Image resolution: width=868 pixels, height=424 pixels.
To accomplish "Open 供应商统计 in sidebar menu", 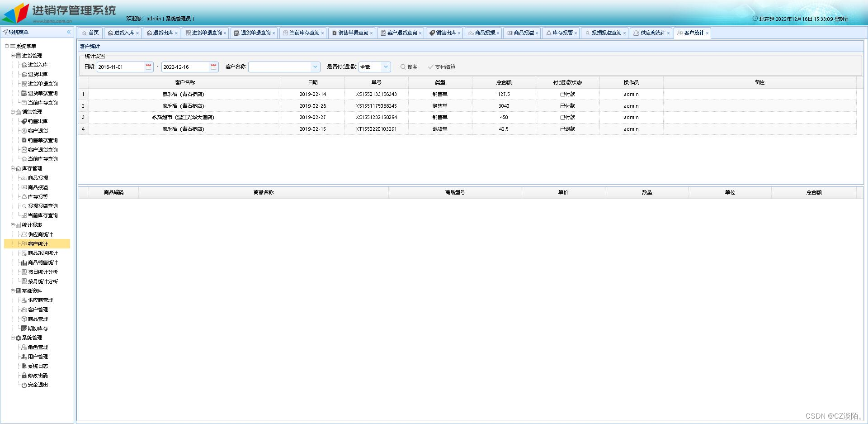I will [40, 234].
